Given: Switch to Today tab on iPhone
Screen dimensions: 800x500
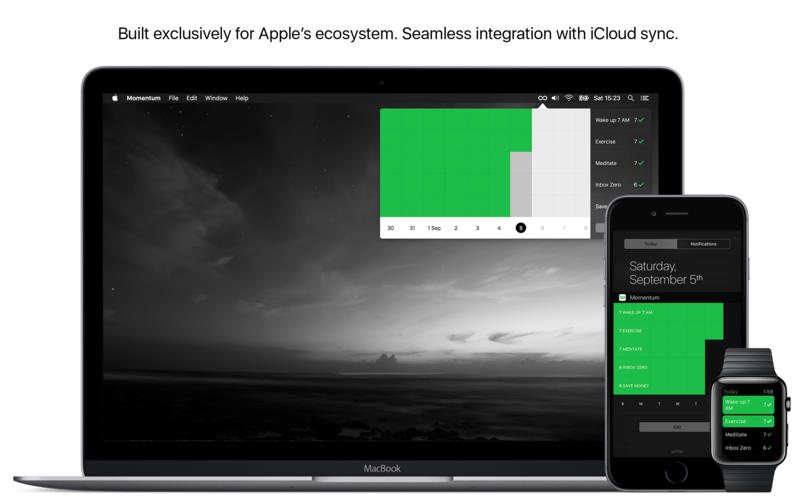Looking at the screenshot, I should point(651,244).
